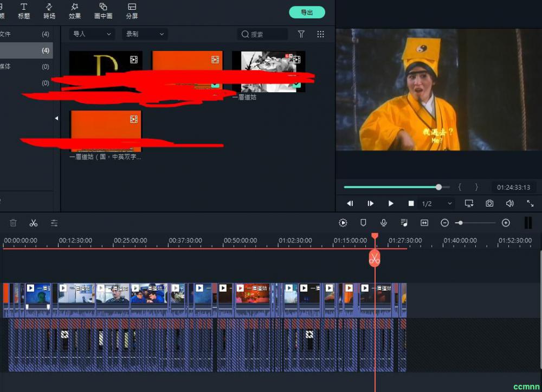The width and height of the screenshot is (542, 392).
Task: Select the red-scene 一眉道姑 timeline clip
Action: 253,299
